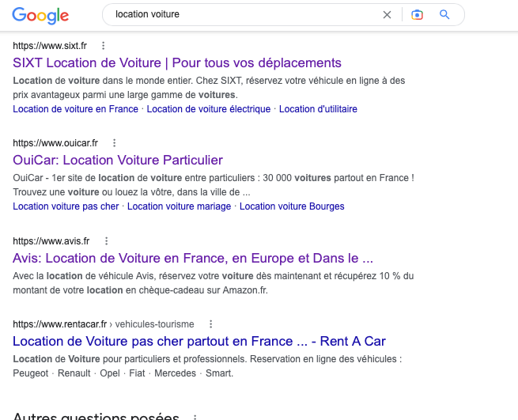Click Rent A Car snippet listing Peugeot Renault

click(207, 366)
